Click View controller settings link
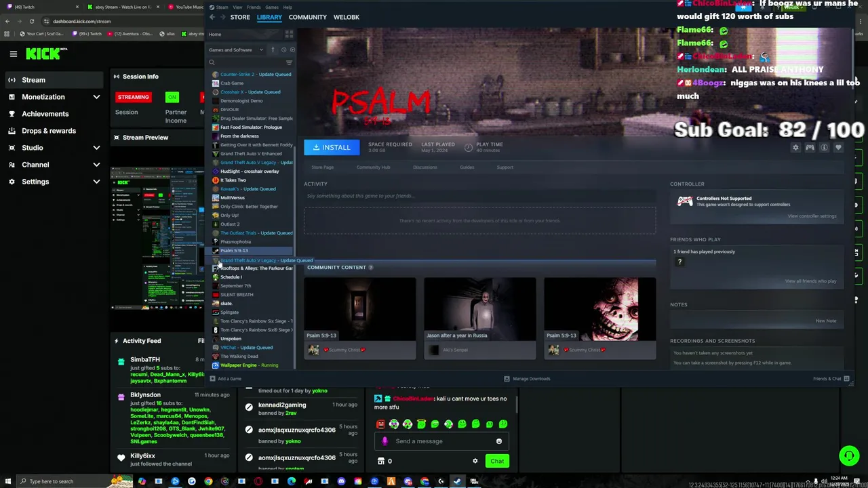868x488 pixels. (x=812, y=216)
